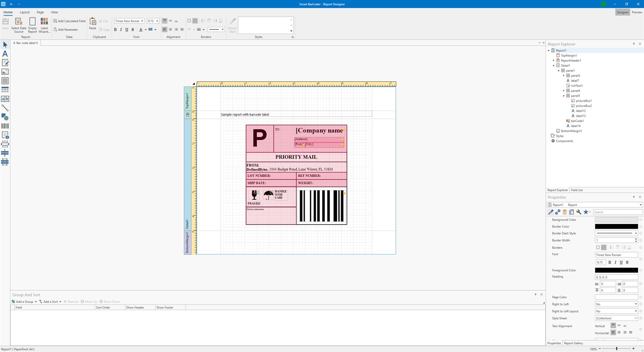644x352 pixels.
Task: Select barCode1 in the Report Explorer tree
Action: coord(578,121)
